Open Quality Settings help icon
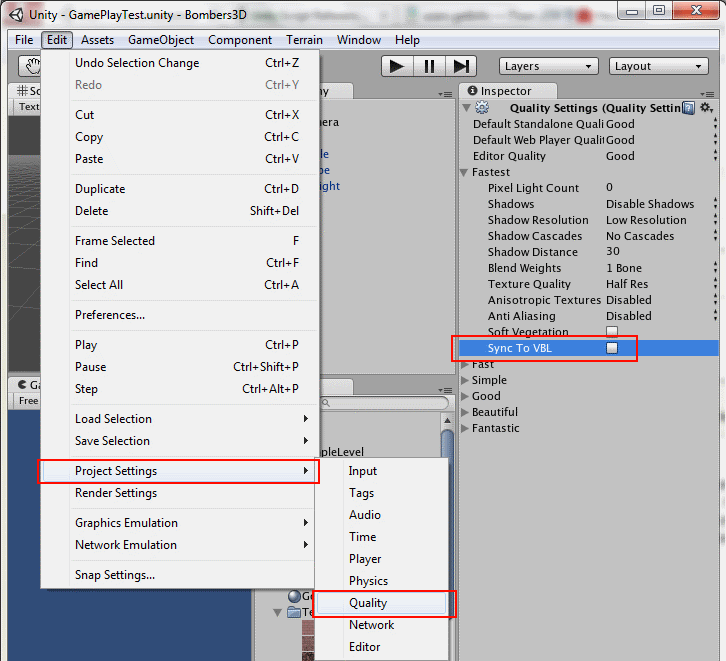 coord(688,108)
